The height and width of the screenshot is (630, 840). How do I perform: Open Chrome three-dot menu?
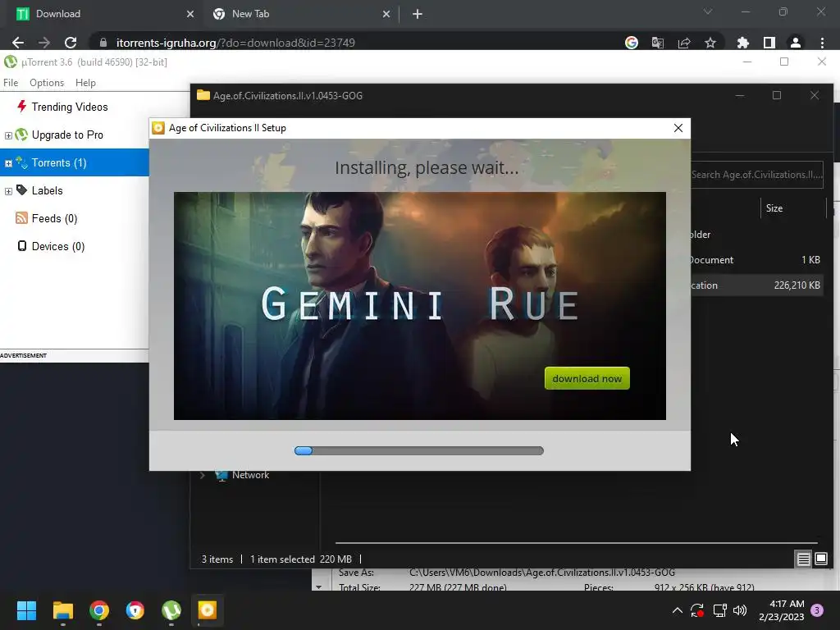coord(822,43)
